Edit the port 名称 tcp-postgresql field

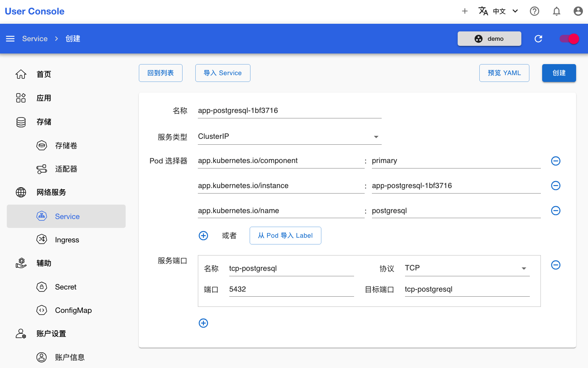coord(291,268)
